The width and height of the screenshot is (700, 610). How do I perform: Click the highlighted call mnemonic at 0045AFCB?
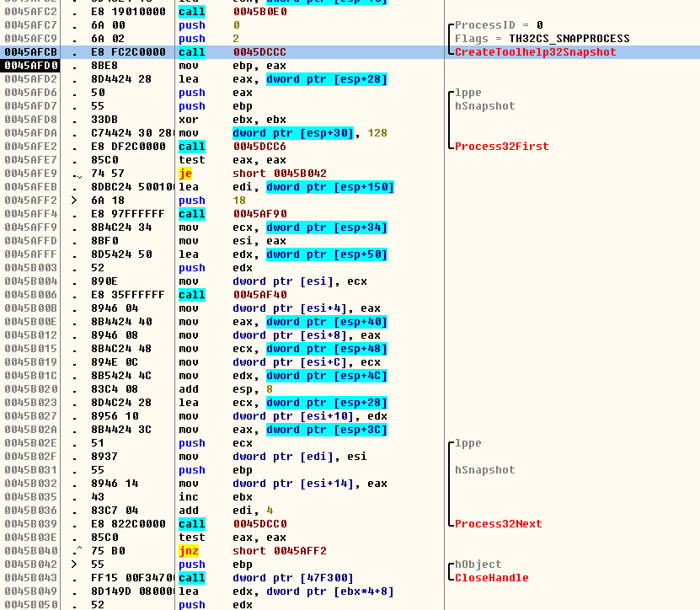coord(193,51)
